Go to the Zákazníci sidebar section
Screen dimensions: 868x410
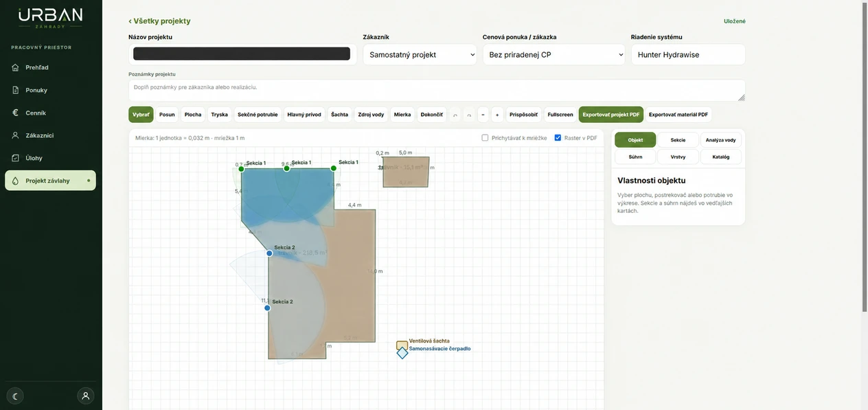click(50, 135)
